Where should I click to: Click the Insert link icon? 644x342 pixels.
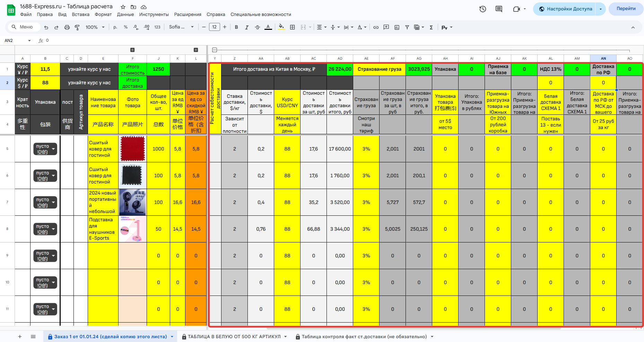coord(376,27)
